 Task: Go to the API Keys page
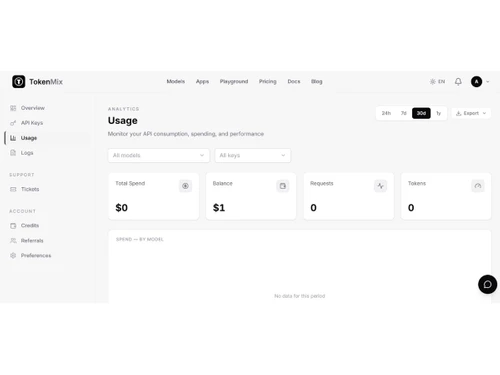pyautogui.click(x=32, y=123)
